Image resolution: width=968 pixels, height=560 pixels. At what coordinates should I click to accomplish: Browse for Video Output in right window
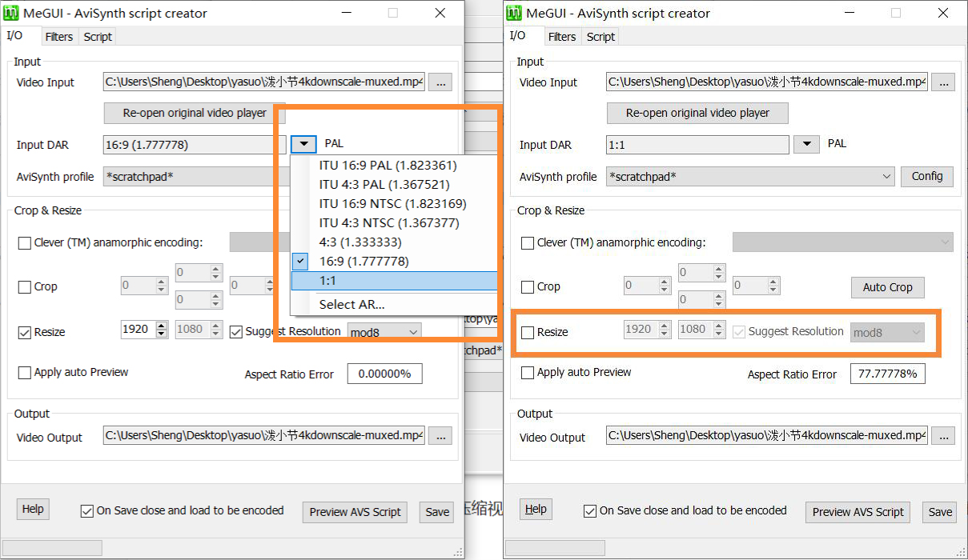pyautogui.click(x=943, y=436)
